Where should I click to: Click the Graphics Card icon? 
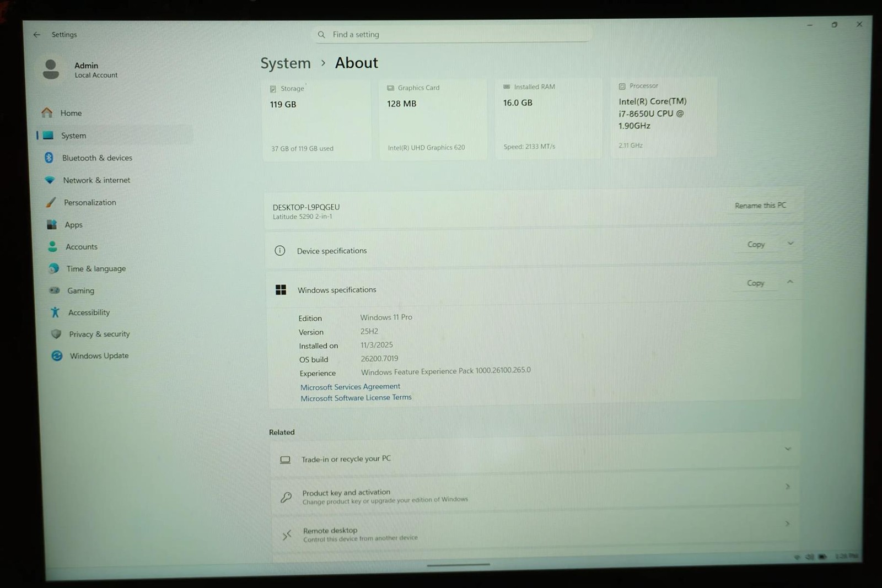[390, 88]
